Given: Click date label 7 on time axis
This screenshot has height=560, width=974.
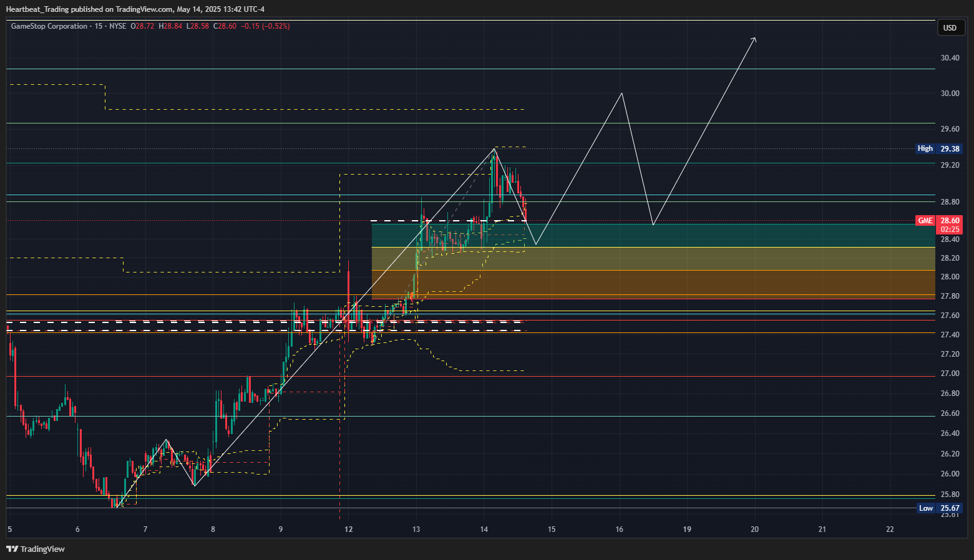Looking at the screenshot, I should 145,529.
